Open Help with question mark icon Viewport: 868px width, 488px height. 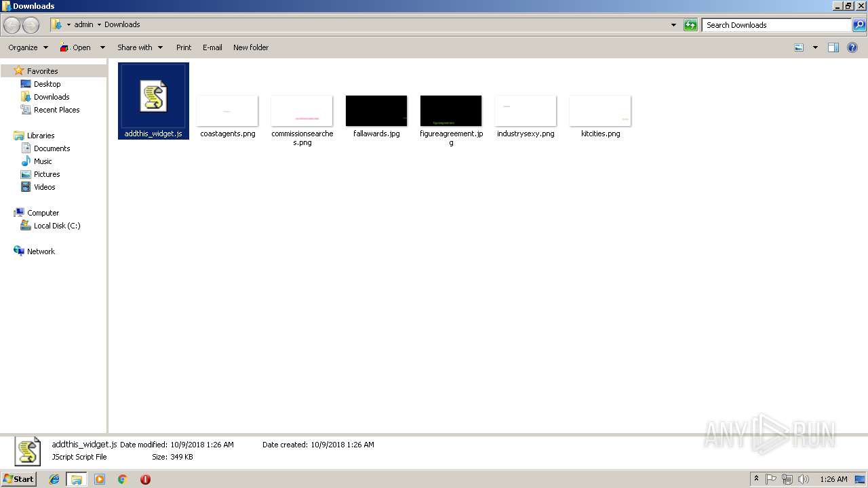point(852,47)
